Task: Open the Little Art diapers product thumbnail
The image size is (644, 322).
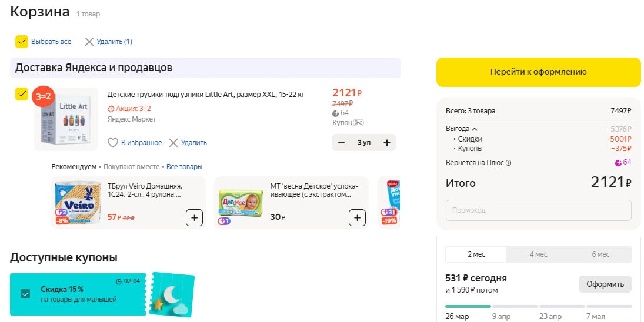Action: [x=66, y=119]
